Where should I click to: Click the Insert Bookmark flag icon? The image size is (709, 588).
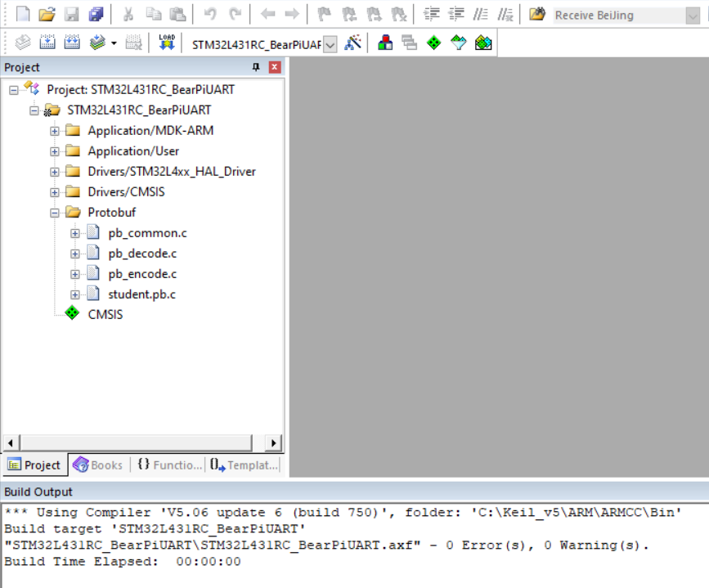tap(322, 14)
